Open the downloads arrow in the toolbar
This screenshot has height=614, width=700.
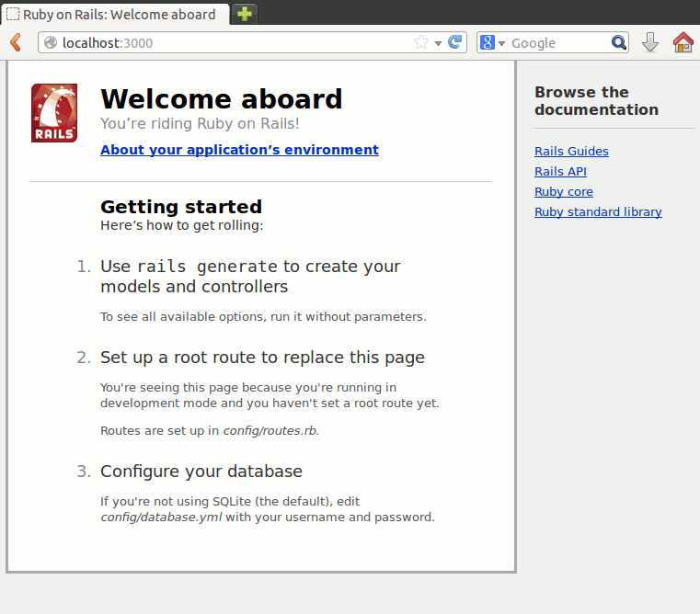[650, 42]
